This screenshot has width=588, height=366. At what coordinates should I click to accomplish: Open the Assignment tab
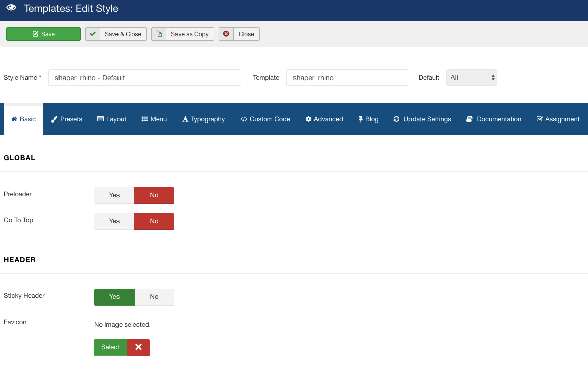point(558,119)
